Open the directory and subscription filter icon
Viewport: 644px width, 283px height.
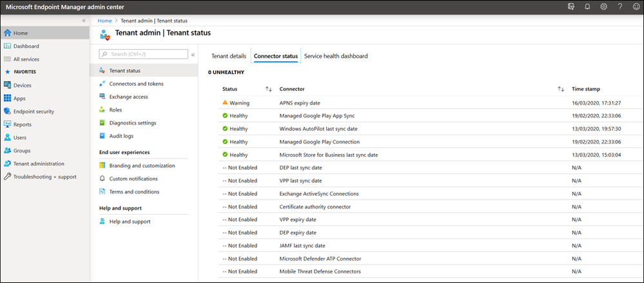pos(571,6)
